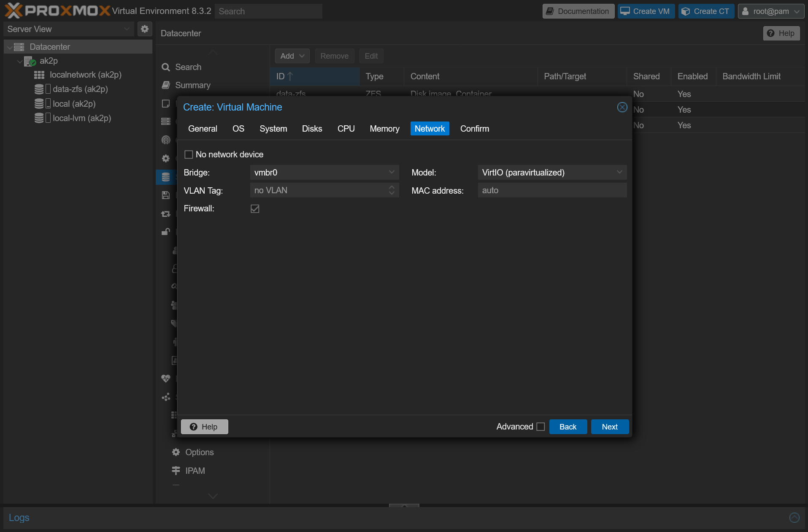The height and width of the screenshot is (532, 808).
Task: Collapse the Datacenter tree node
Action: click(9, 47)
